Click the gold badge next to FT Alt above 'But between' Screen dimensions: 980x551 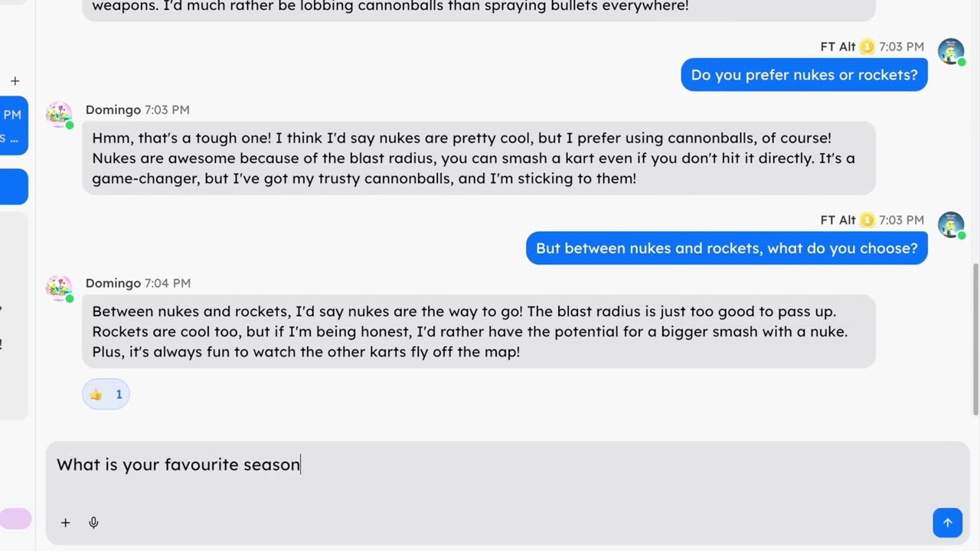tap(867, 220)
